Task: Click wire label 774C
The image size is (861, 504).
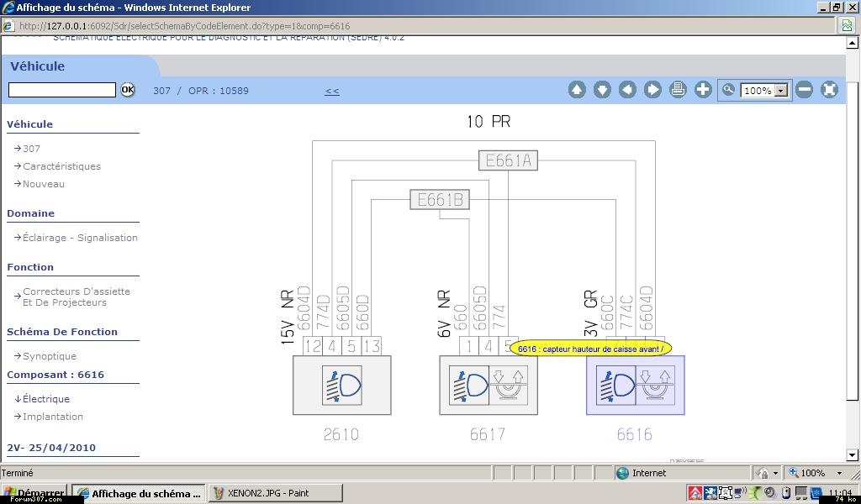Action: (626, 312)
